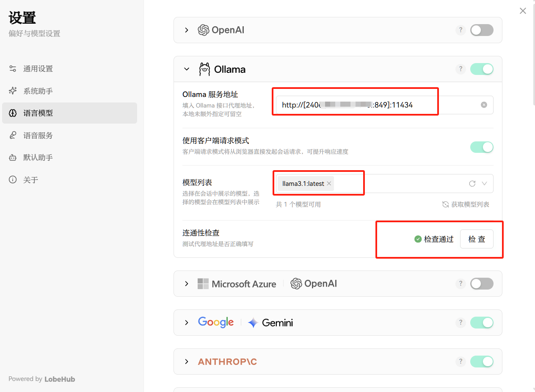This screenshot has height=392, width=535.
Task: Open the model list dropdown arrow
Action: coord(485,184)
